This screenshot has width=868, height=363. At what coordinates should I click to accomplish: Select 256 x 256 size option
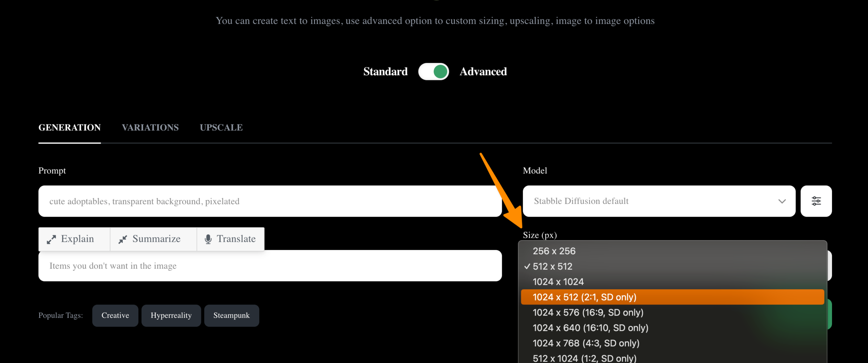coord(554,251)
